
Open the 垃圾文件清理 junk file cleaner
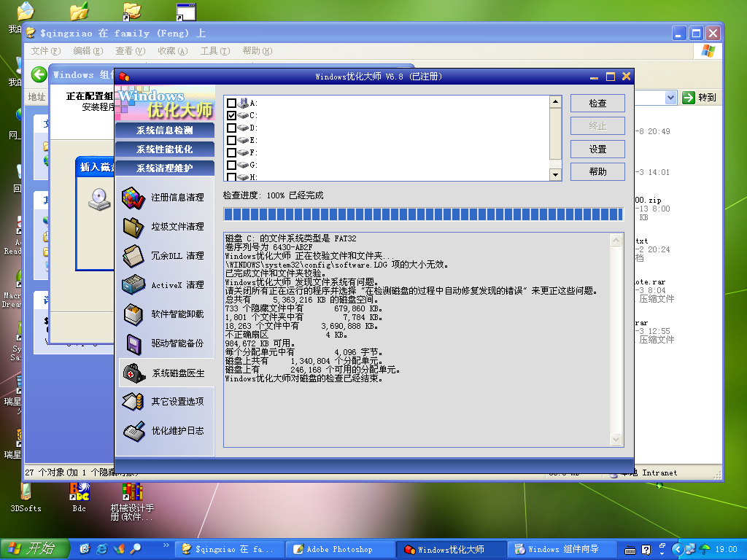[x=164, y=227]
